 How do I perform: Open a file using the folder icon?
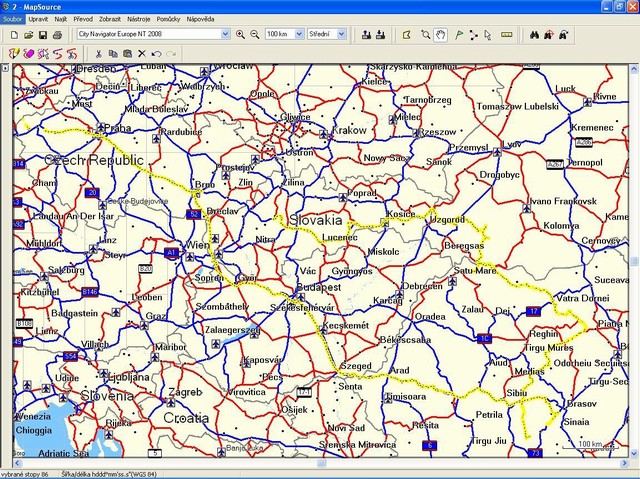click(x=28, y=35)
